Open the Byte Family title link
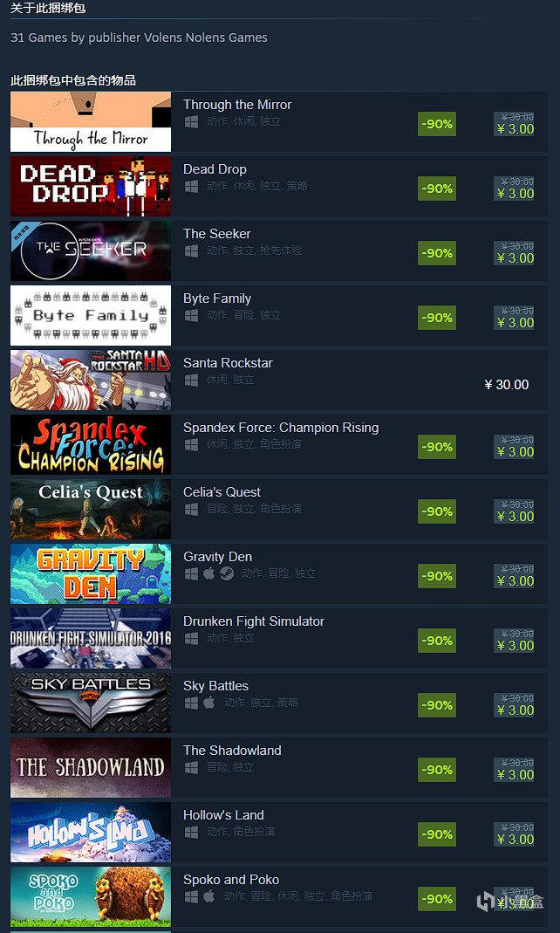The width and height of the screenshot is (560, 933). pyautogui.click(x=217, y=298)
